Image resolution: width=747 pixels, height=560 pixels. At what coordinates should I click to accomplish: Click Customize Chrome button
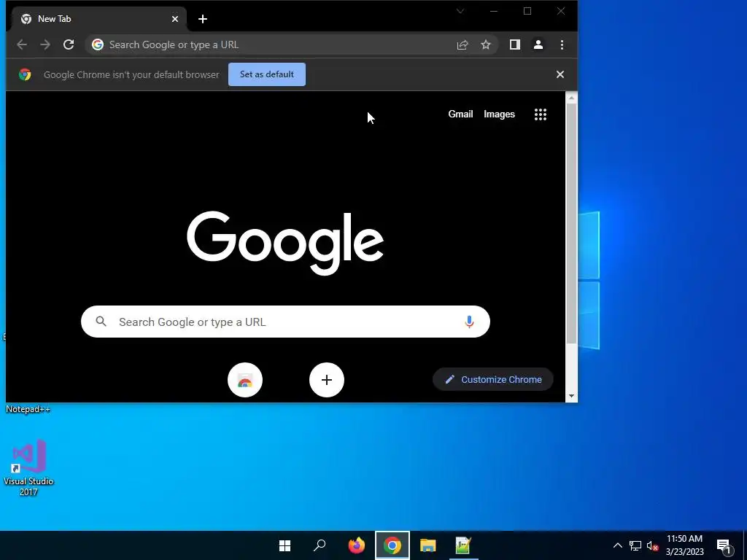[x=493, y=379]
